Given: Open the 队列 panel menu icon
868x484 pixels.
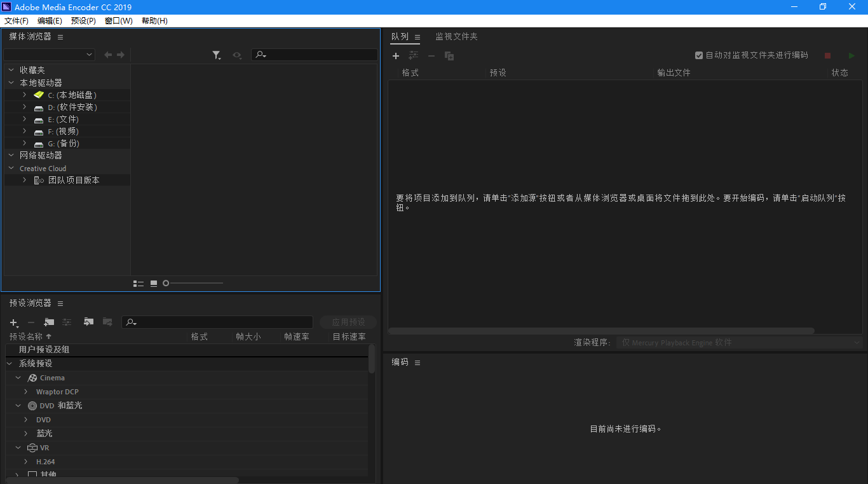Looking at the screenshot, I should pyautogui.click(x=417, y=37).
